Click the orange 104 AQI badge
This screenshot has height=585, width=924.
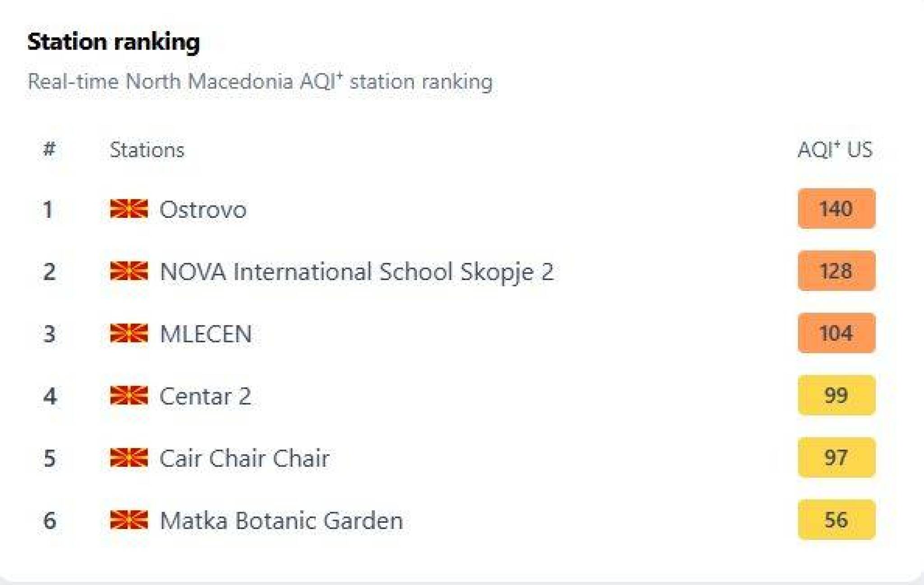coord(836,333)
